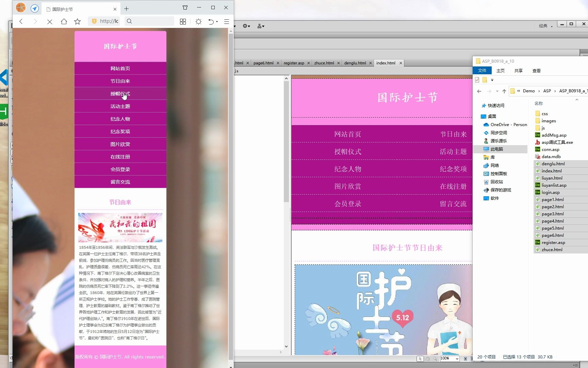The height and width of the screenshot is (368, 588).
Task: Expand the recent locations chevron next to back arrow
Action: pos(497,91)
